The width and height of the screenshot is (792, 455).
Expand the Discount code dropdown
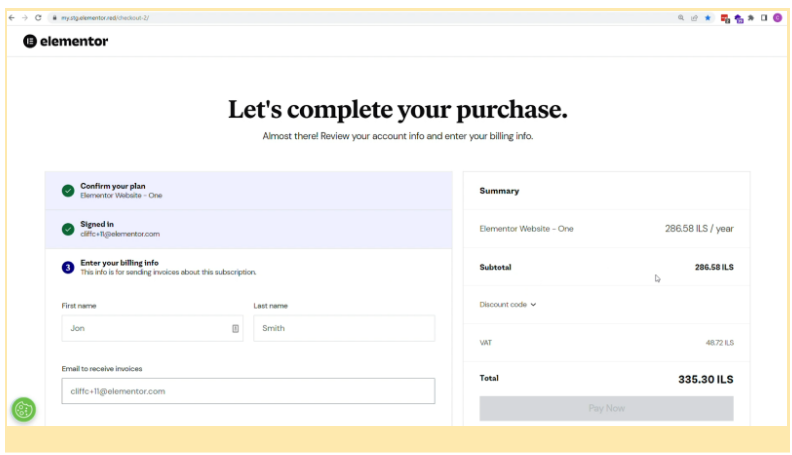tap(508, 305)
